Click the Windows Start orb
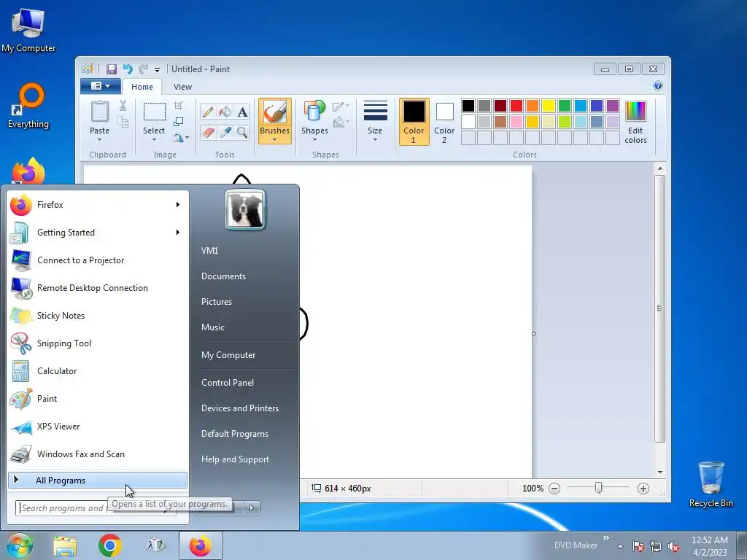Viewport: 747px width, 560px height. (x=19, y=545)
